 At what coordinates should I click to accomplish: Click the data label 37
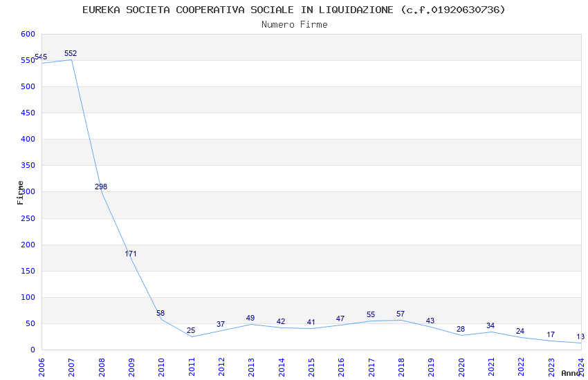221,324
